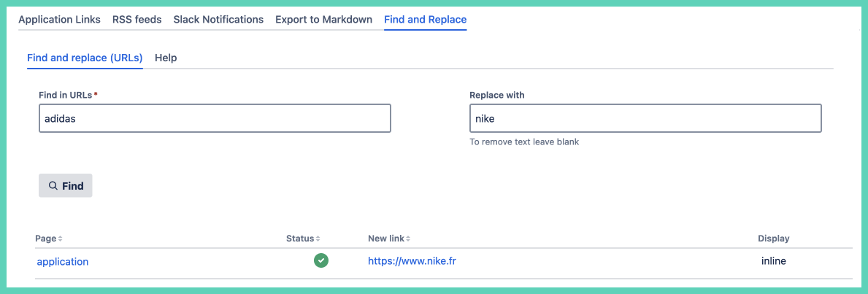Sort results by the New link column
The width and height of the screenshot is (868, 294).
point(389,239)
